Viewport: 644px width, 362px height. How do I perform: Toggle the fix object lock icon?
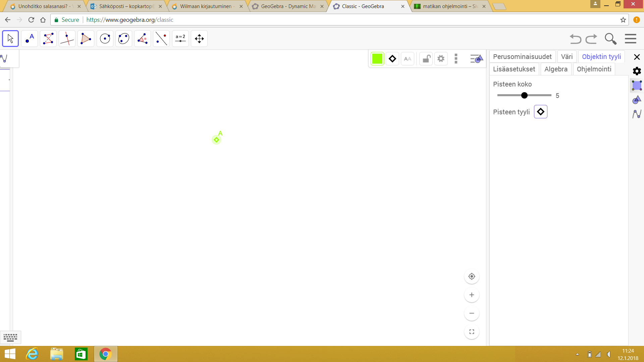(x=426, y=59)
